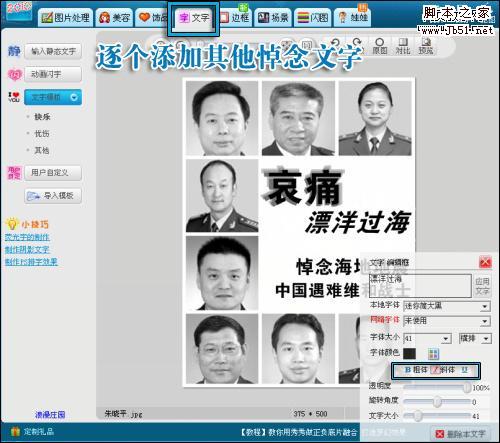Open the 字体大小 dropdown showing 41

427,338
